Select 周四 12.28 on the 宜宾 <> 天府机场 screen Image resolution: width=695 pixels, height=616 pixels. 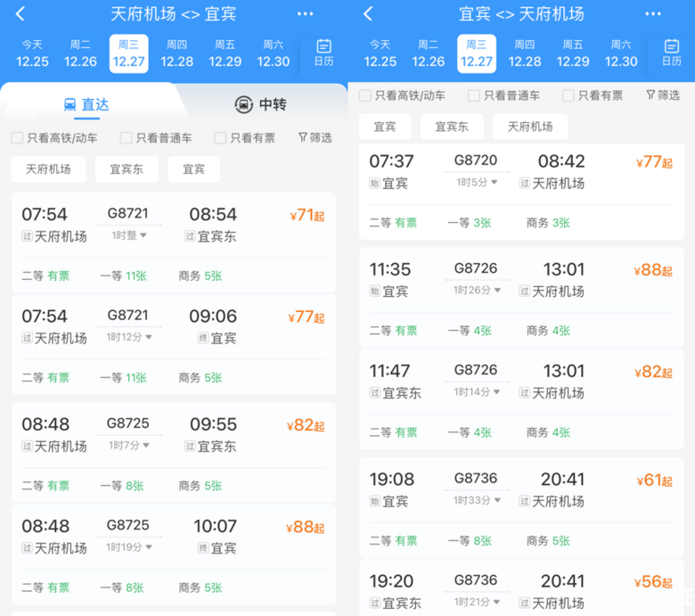(525, 53)
